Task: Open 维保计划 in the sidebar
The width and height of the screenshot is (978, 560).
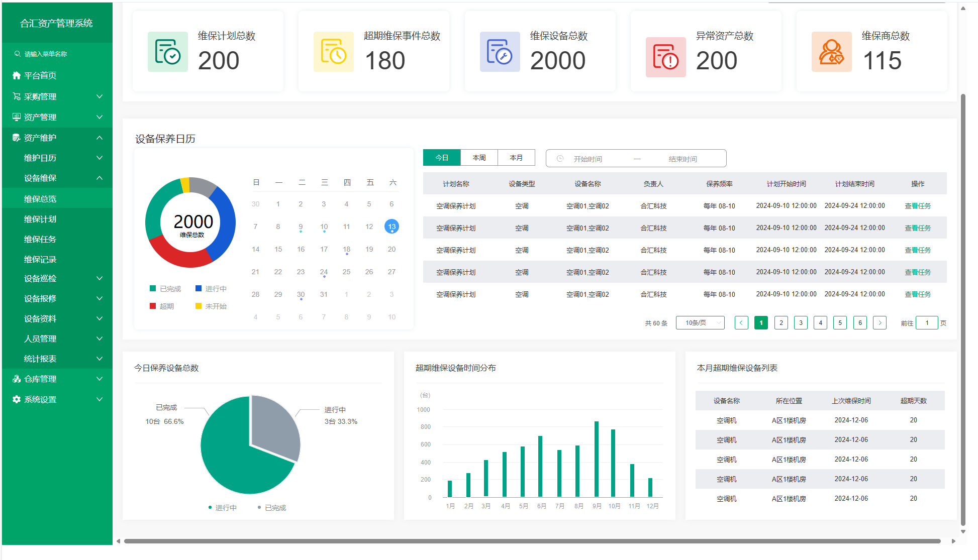Action: pos(40,219)
